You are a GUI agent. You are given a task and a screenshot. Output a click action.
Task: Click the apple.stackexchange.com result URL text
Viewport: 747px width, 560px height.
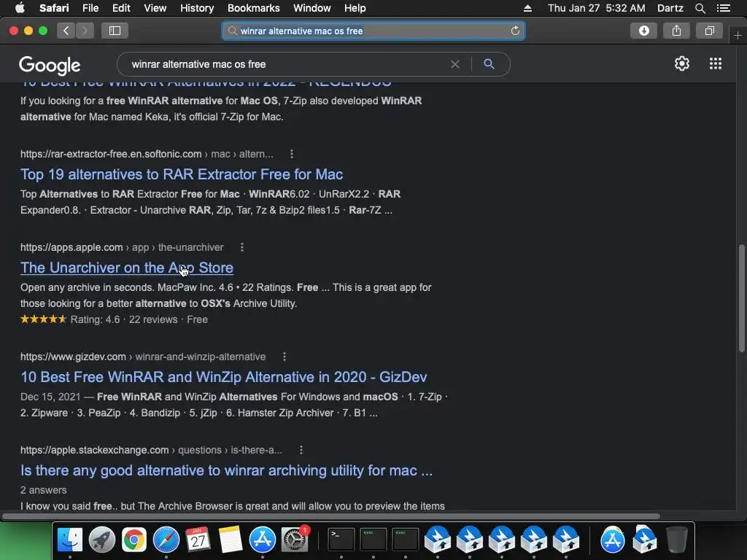pyautogui.click(x=151, y=450)
